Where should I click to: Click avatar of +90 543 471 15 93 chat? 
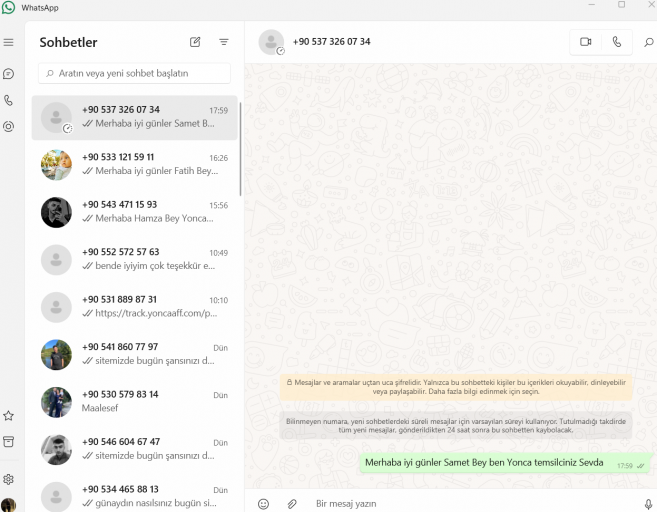click(56, 212)
